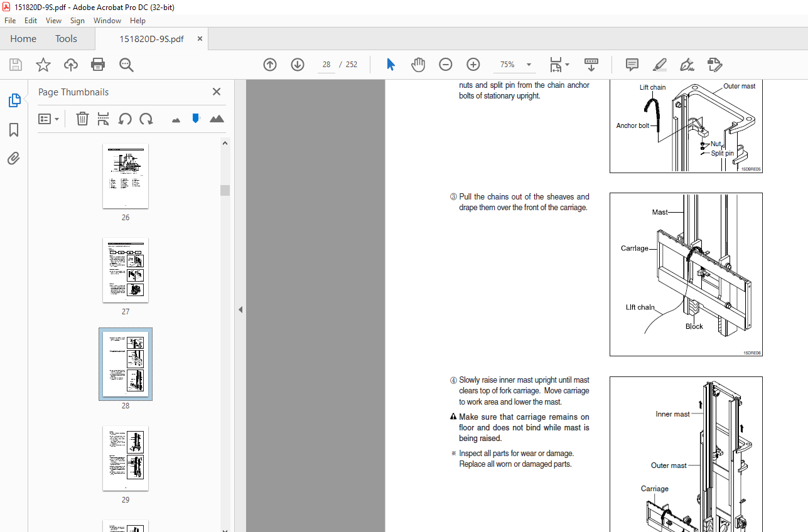
Task: Reduce thumbnail size small mountain icon
Action: coord(176,119)
